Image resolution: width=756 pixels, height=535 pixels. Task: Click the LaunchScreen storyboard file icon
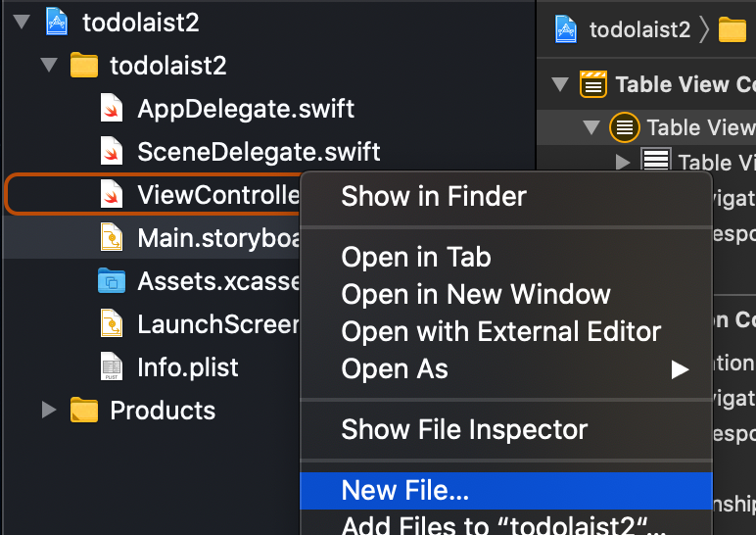click(112, 324)
